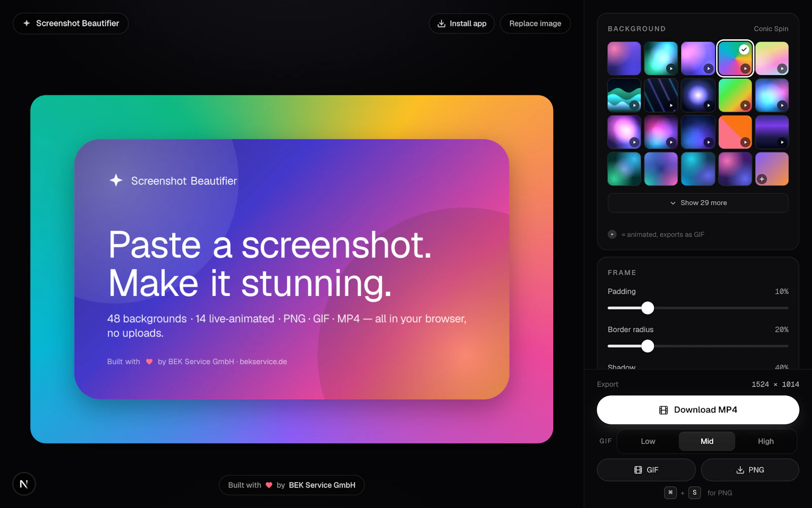
Task: Set GIF quality to High
Action: (x=766, y=441)
